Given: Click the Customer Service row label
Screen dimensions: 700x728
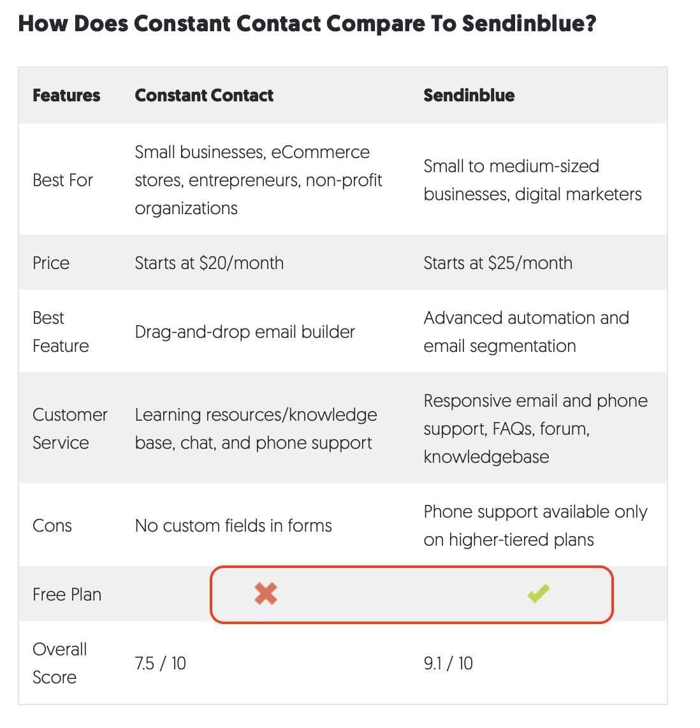Looking at the screenshot, I should point(70,428).
